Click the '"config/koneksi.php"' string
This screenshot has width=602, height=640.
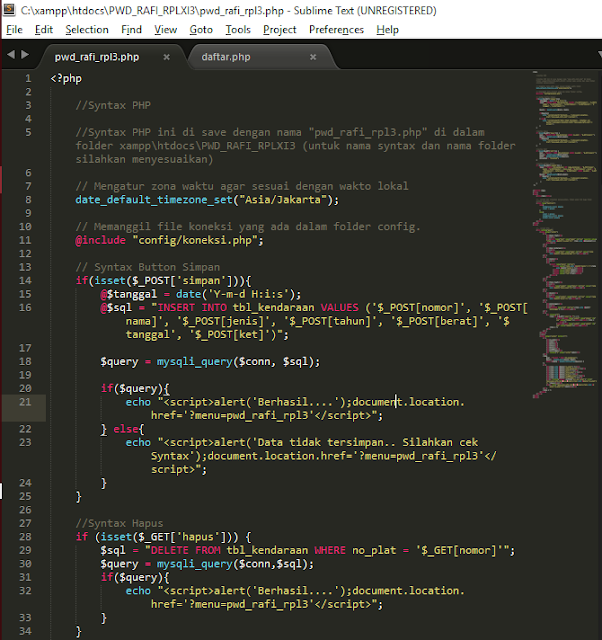(x=195, y=240)
